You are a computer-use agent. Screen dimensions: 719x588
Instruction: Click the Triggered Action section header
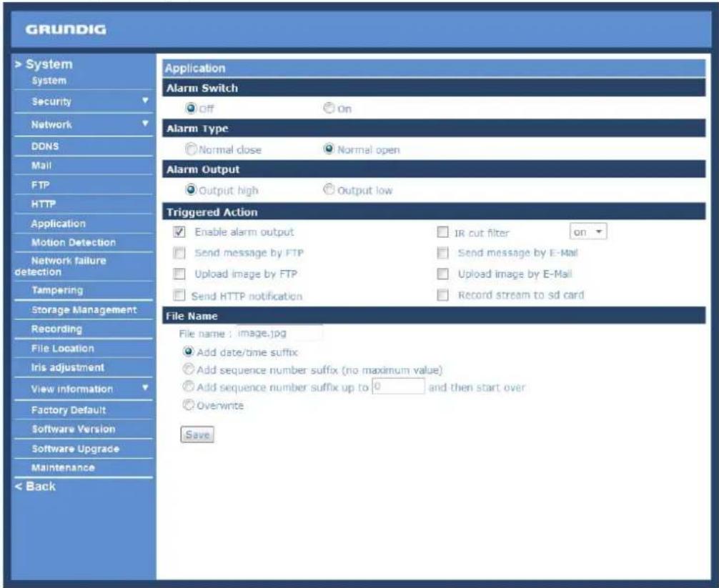(434, 211)
